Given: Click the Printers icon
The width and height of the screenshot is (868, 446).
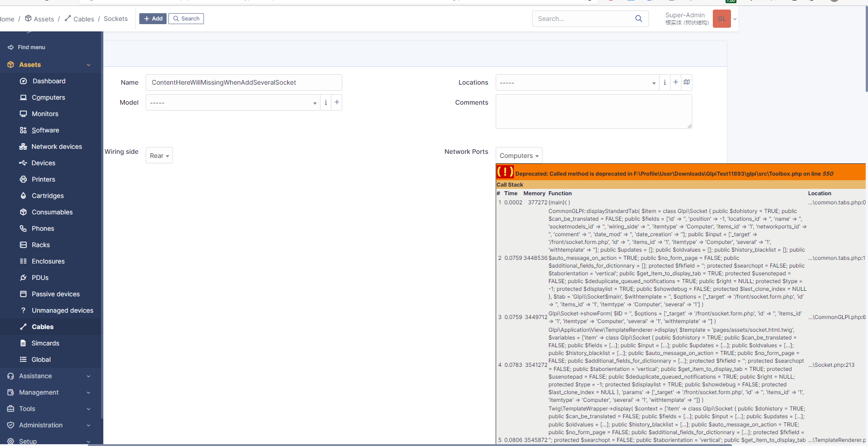Looking at the screenshot, I should click(23, 179).
